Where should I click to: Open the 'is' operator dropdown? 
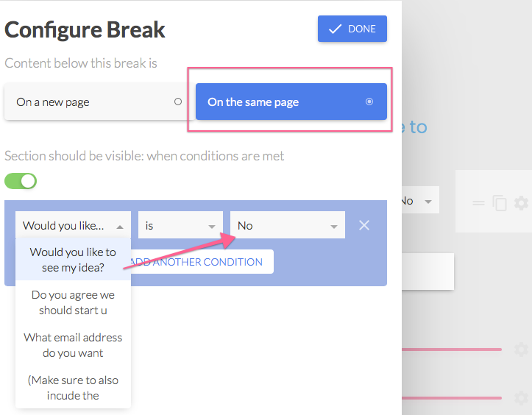point(180,225)
